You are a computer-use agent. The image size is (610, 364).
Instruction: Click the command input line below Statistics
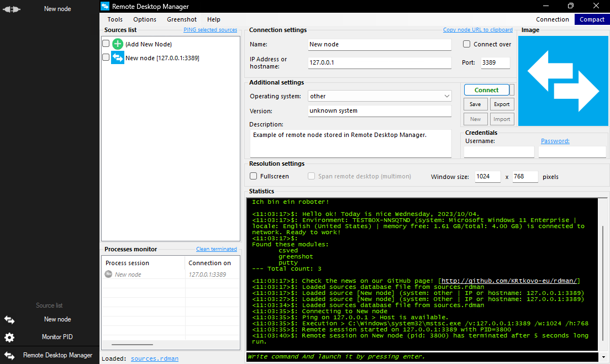pyautogui.click(x=423, y=357)
